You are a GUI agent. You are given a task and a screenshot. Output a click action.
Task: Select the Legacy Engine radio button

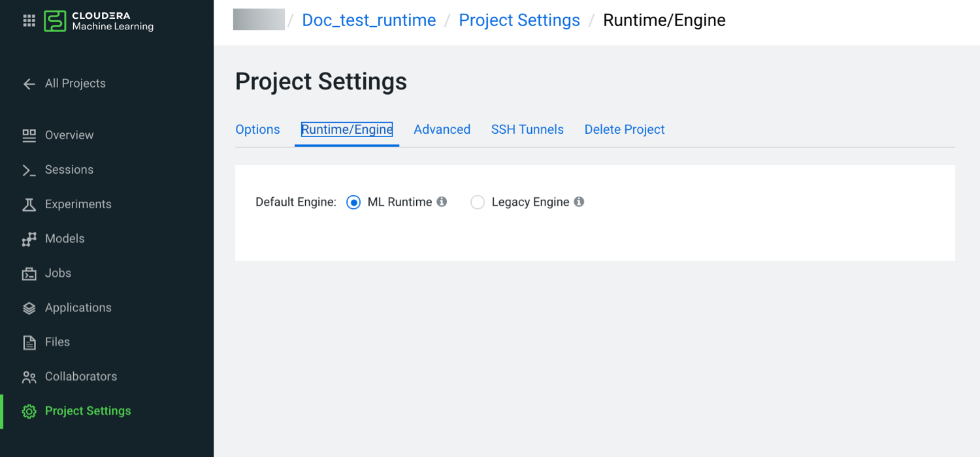pos(478,202)
